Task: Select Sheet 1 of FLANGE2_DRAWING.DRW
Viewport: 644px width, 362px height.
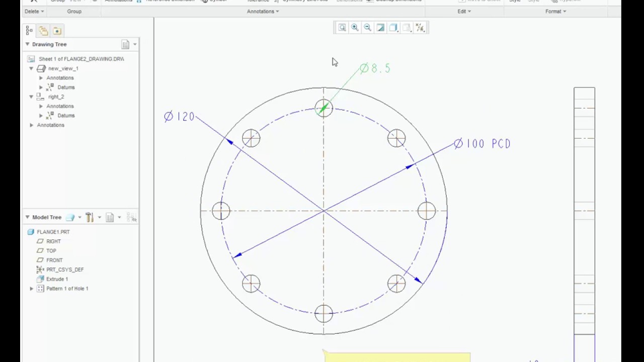Action: [x=81, y=59]
